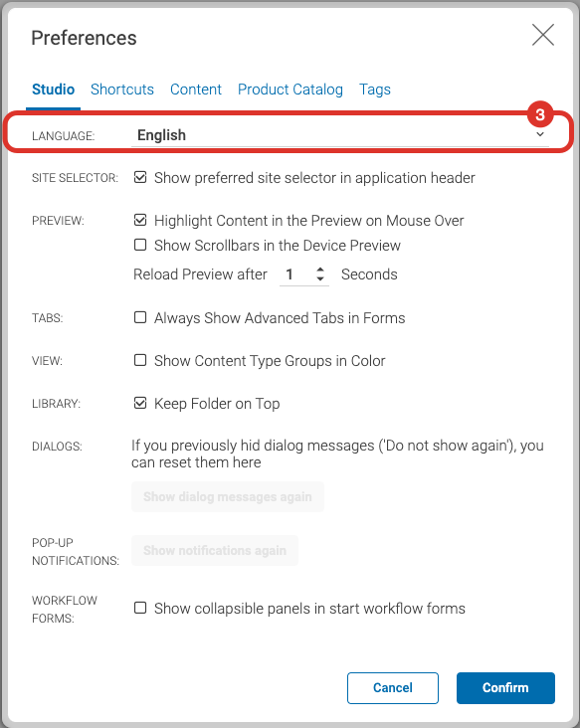Click the 'SITE SELECTOR:' label
The height and width of the screenshot is (728, 580).
75,178
